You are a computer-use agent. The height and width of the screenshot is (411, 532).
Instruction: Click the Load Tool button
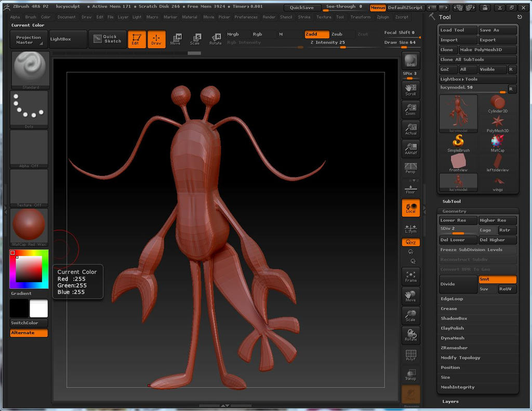pos(458,30)
